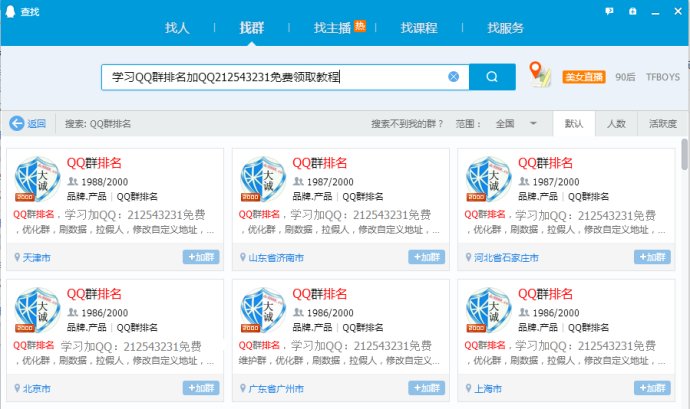The image size is (690, 409).
Task: Switch to the 找课程 tab
Action: (x=419, y=28)
